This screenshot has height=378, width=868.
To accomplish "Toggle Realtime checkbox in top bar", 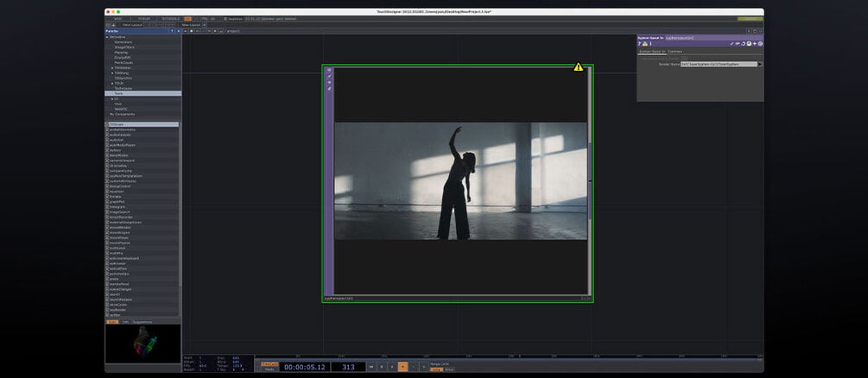I will click(225, 19).
